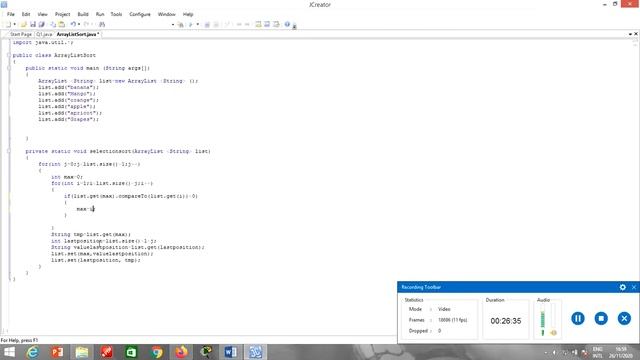Click the Find binoculars icon
The image size is (640, 360).
102,24
